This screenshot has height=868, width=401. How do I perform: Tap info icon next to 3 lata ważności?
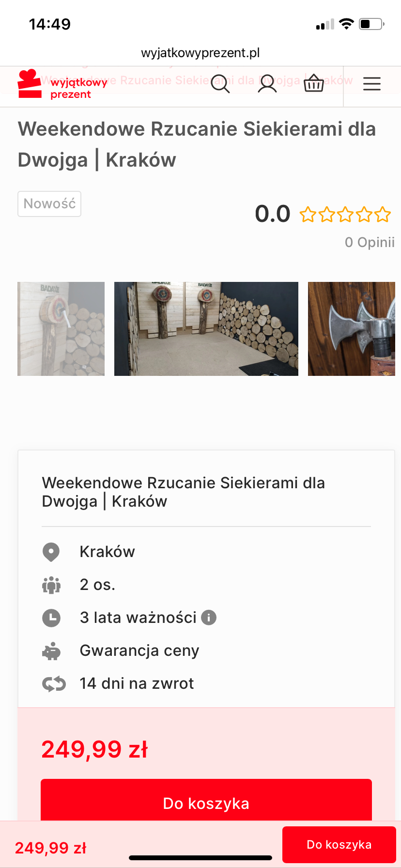coord(209,618)
